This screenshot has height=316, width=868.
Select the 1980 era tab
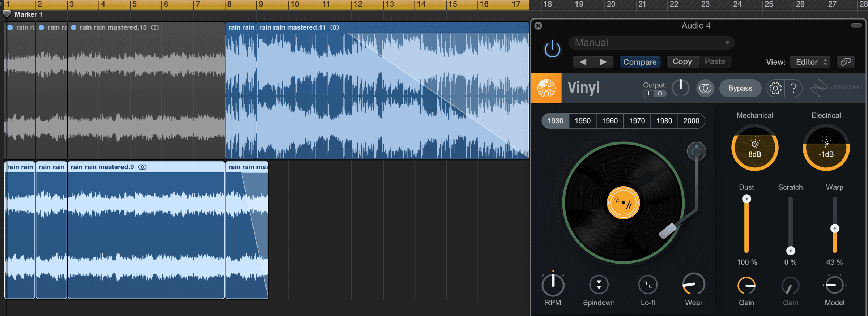(664, 121)
